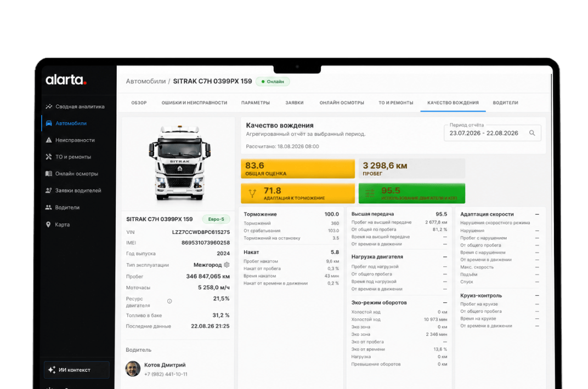Select the Автомобили car icon
588x389 pixels.
click(49, 123)
